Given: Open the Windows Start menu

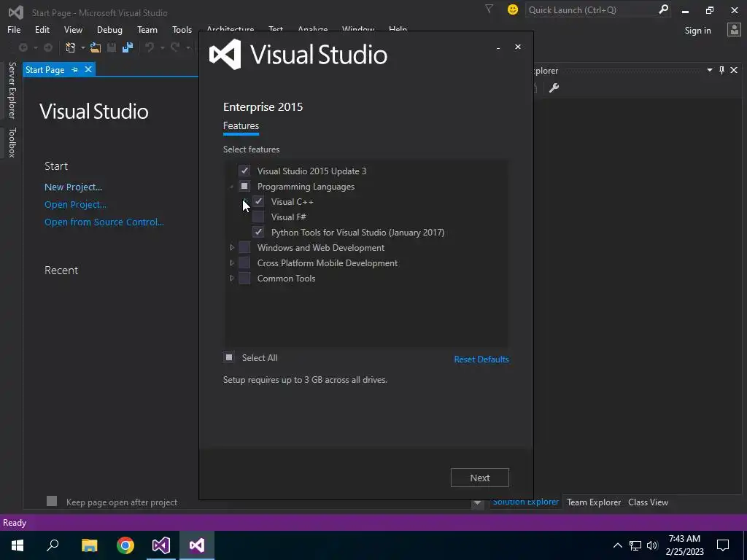Looking at the screenshot, I should tap(18, 545).
